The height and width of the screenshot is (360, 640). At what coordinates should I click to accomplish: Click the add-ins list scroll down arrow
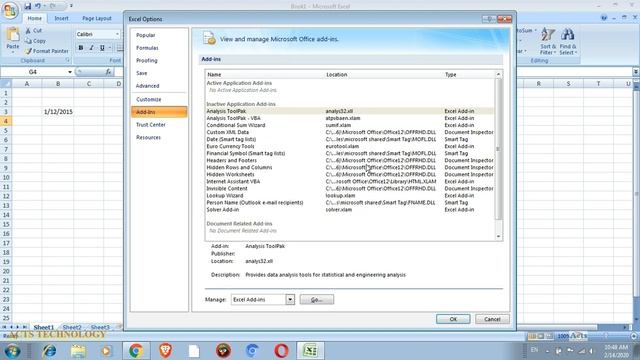(x=498, y=236)
